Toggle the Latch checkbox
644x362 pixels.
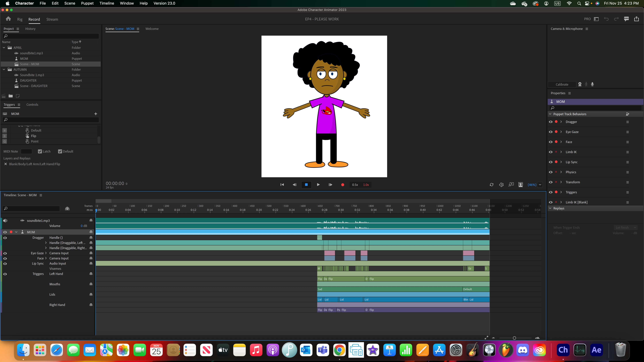(x=40, y=151)
